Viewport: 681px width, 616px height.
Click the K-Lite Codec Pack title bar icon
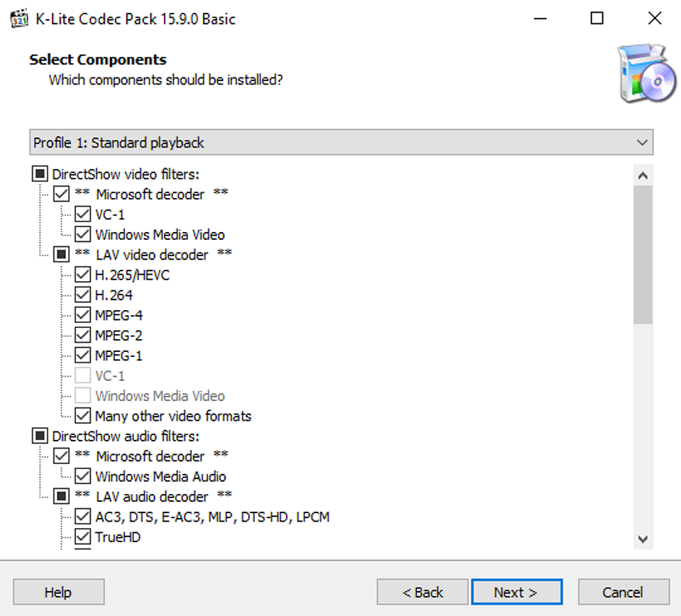pyautogui.click(x=19, y=18)
